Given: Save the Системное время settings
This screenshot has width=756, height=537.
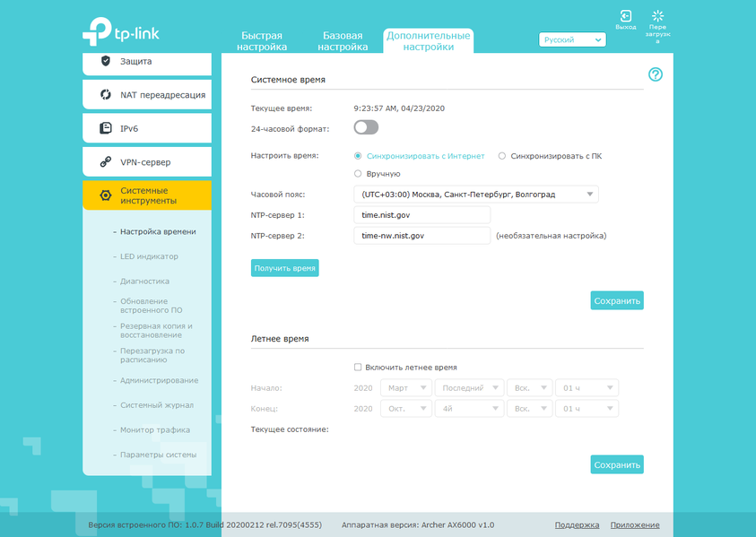Looking at the screenshot, I should 617,301.
